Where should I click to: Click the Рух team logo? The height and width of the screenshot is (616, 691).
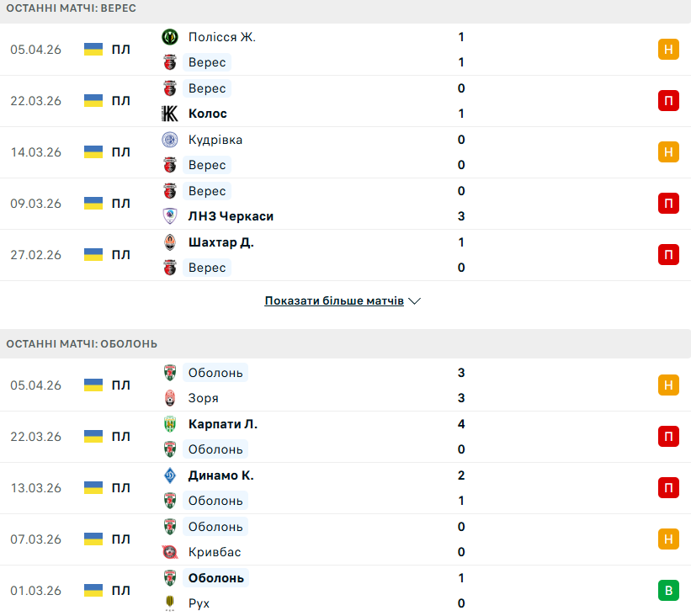pos(170,603)
